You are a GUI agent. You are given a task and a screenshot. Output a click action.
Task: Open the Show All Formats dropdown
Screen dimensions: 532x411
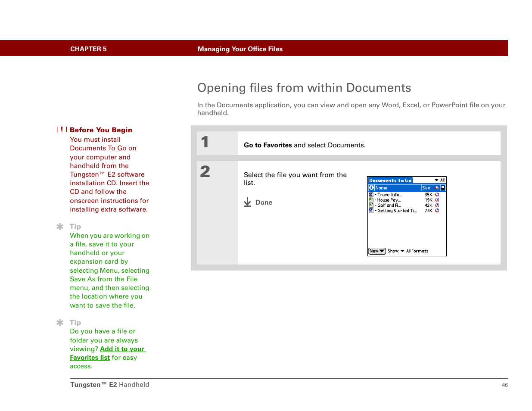click(414, 251)
